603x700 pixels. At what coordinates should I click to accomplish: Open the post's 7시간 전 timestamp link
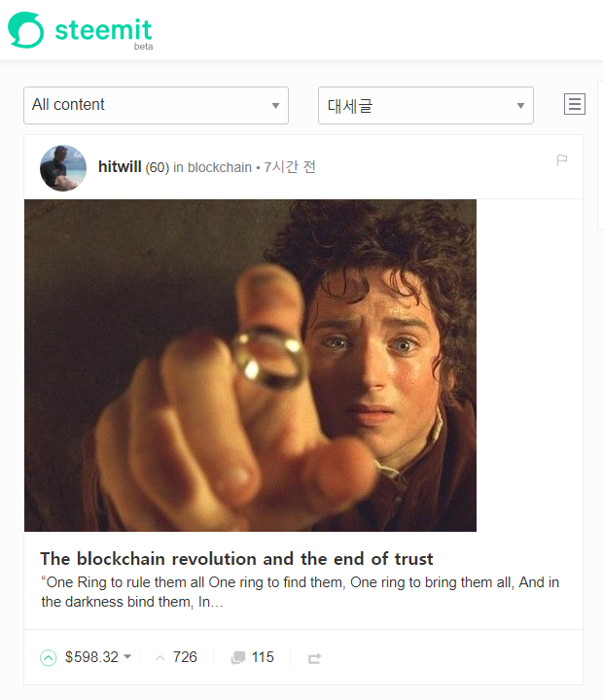pos(290,167)
